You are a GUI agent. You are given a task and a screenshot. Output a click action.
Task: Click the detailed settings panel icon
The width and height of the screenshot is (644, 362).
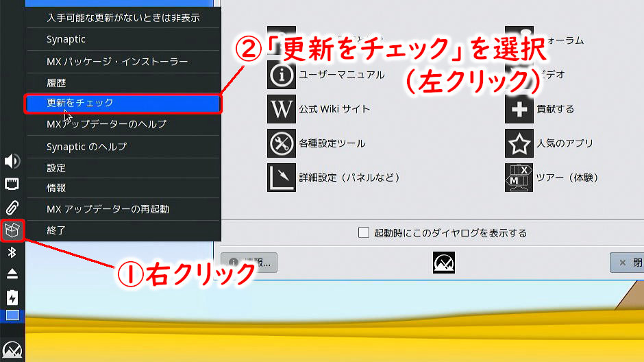point(282,178)
